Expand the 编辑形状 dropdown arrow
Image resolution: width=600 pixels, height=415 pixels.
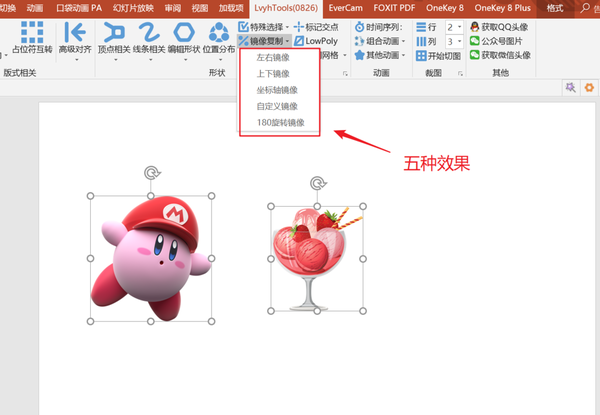pos(185,60)
